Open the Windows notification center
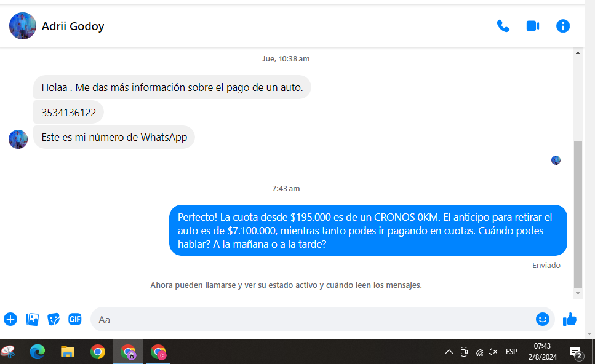595x364 pixels. pos(576,353)
